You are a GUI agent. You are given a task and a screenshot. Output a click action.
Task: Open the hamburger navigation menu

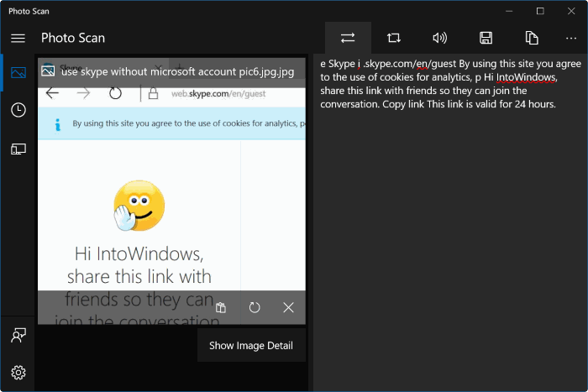tap(18, 39)
